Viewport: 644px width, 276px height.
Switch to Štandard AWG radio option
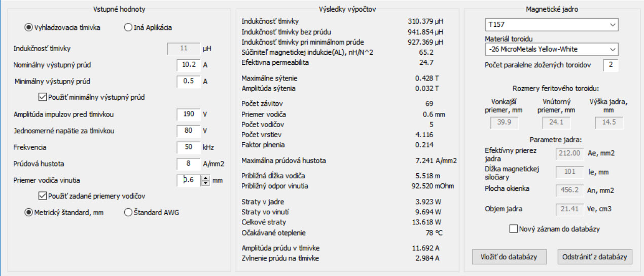[x=128, y=213]
